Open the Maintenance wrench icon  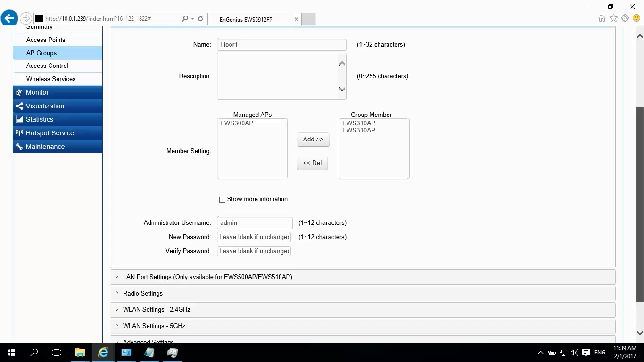click(19, 147)
